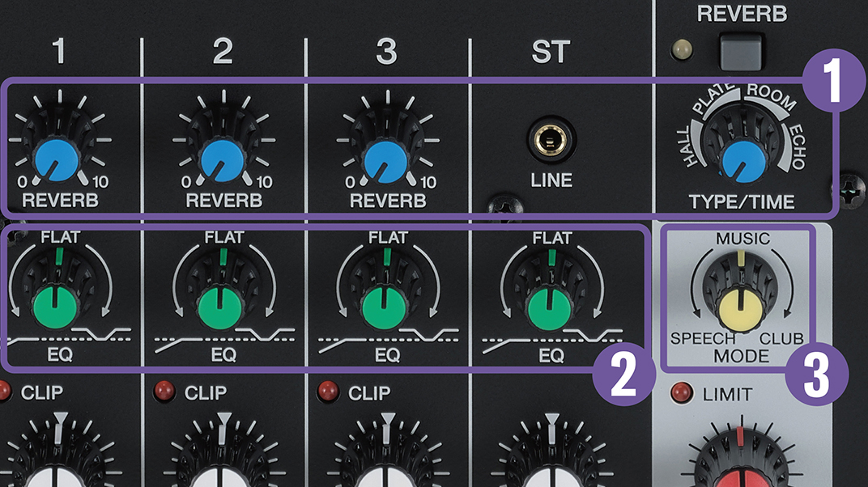Select the ROOM reverb type label
868x487 pixels.
771,97
